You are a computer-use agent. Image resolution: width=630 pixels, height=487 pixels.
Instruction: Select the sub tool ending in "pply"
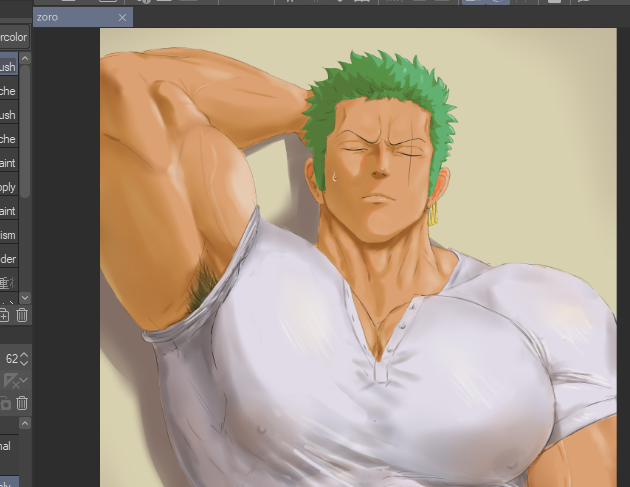[x=9, y=187]
